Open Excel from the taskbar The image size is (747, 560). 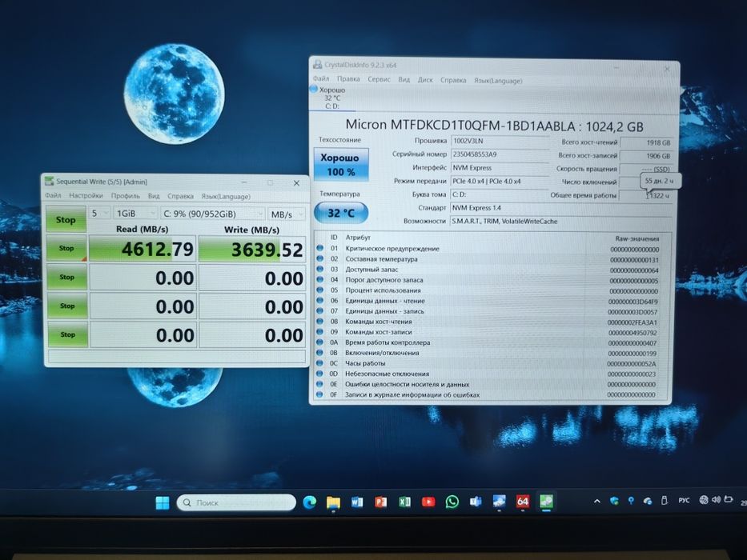pos(404,502)
